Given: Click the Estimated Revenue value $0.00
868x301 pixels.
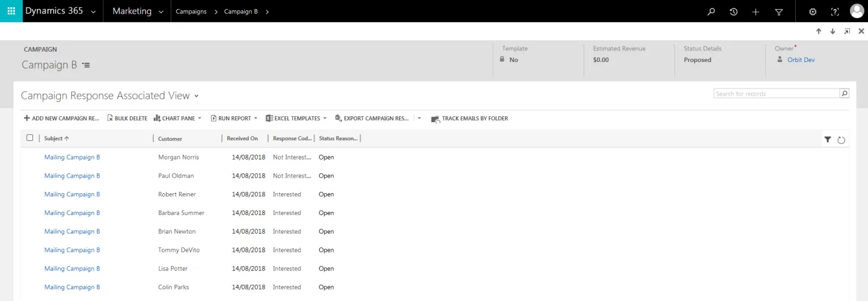Looking at the screenshot, I should [x=601, y=60].
